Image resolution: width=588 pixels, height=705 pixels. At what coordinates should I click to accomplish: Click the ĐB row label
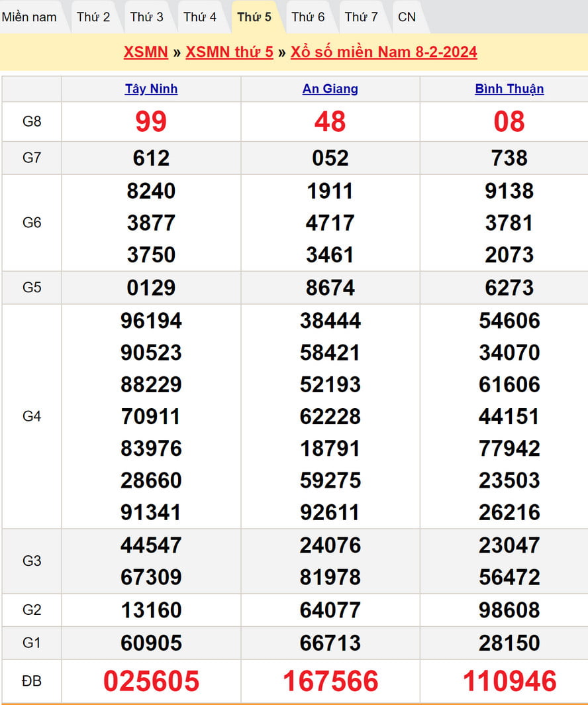pos(32,681)
